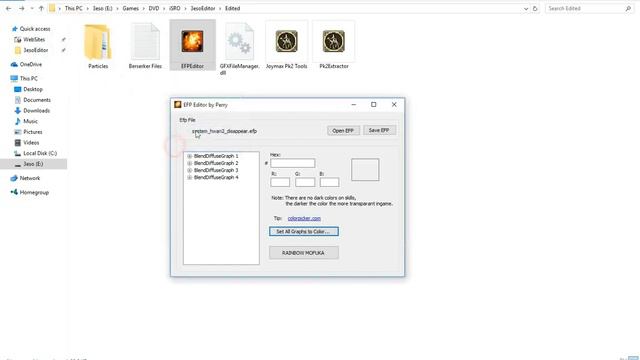640x360 pixels.
Task: Refresh the Explorer address bar
Action: [x=535, y=8]
